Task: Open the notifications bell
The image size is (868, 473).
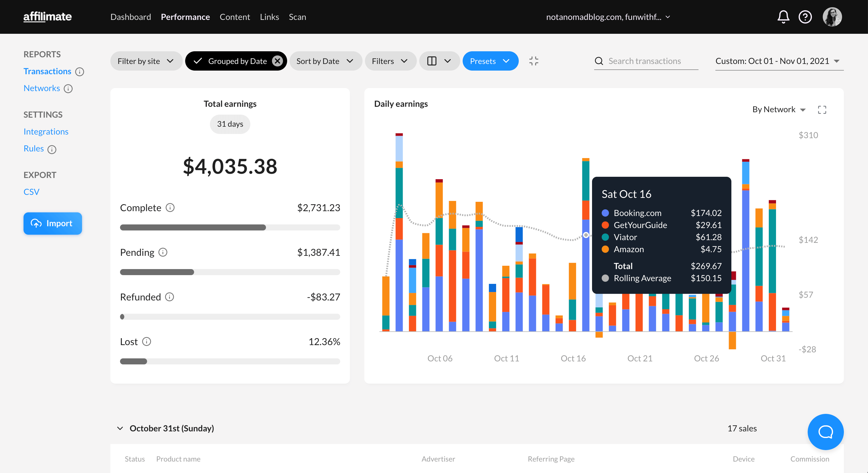Action: tap(783, 17)
